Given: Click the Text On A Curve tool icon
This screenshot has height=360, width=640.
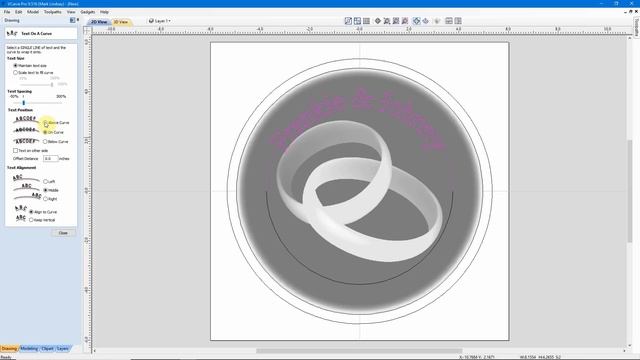Looking at the screenshot, I should (12, 33).
